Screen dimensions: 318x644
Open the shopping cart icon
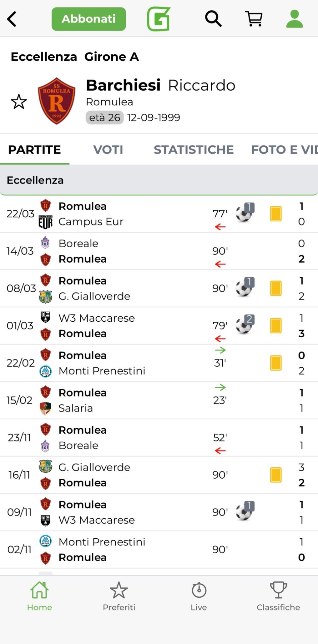tap(254, 19)
